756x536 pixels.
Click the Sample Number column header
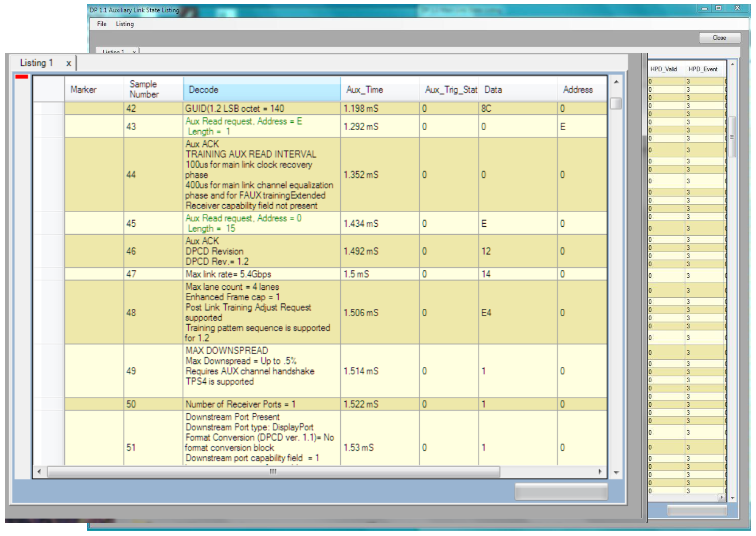click(x=153, y=89)
